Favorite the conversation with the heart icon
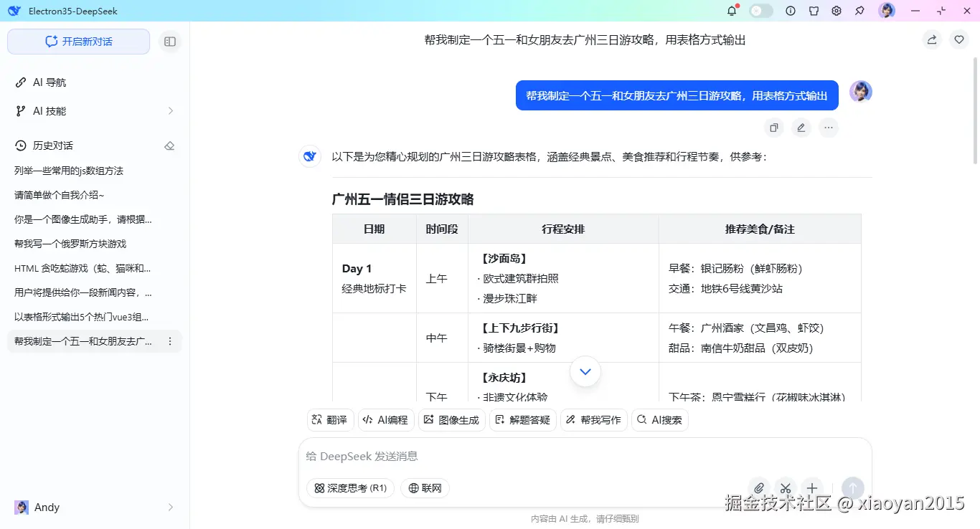This screenshot has height=529, width=980. (x=959, y=39)
